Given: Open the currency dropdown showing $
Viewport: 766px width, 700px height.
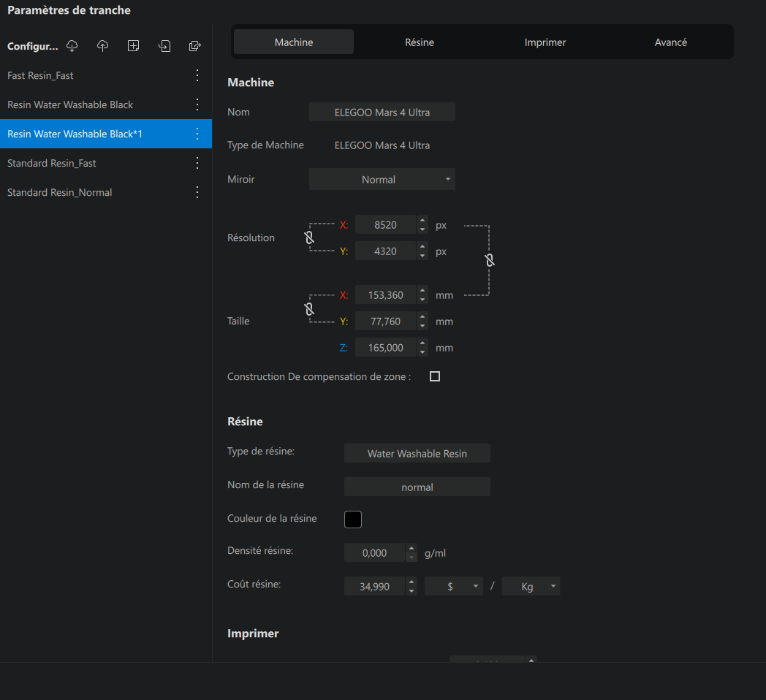Looking at the screenshot, I should click(453, 586).
